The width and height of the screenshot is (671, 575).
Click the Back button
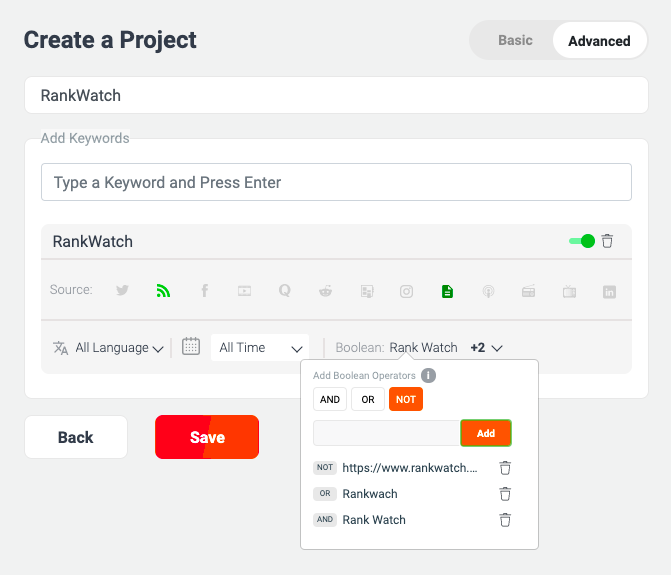click(76, 437)
